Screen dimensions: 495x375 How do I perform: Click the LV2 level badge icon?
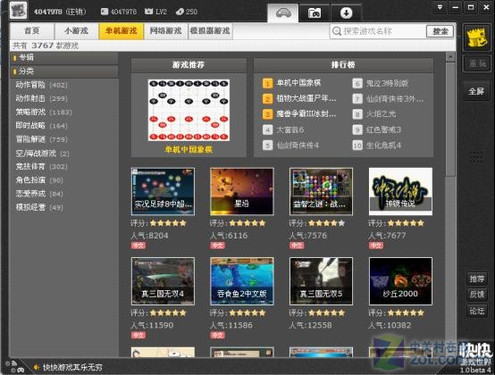point(149,12)
